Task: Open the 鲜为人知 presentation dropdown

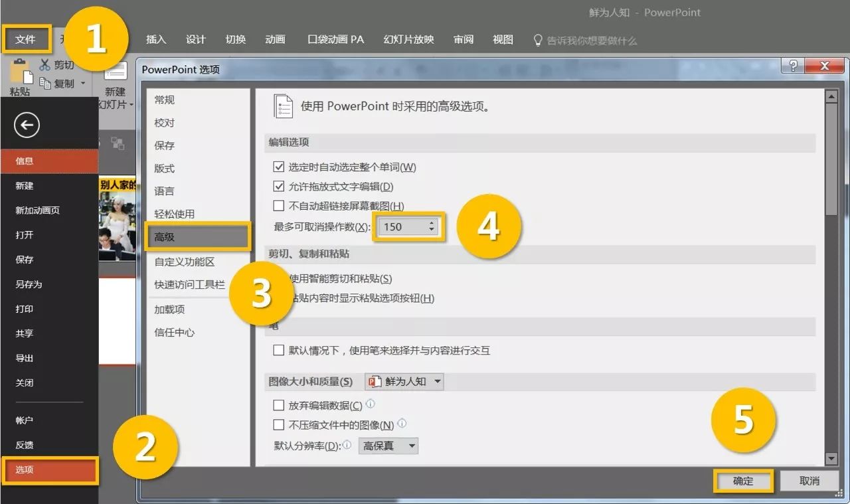Action: click(x=404, y=381)
